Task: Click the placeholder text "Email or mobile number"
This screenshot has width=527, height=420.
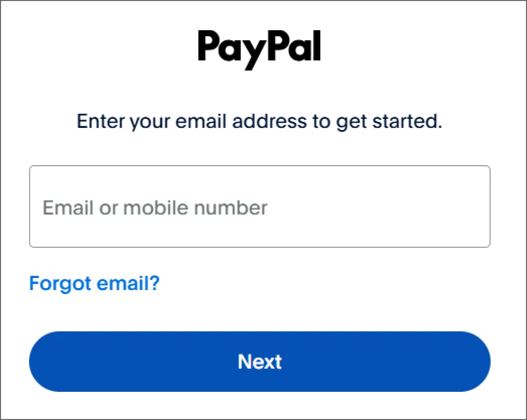Action: tap(155, 207)
